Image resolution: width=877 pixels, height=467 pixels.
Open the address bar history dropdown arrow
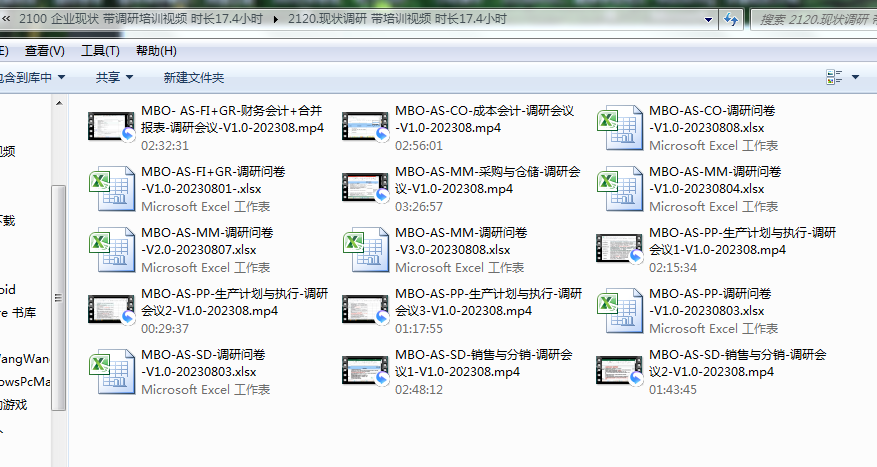pyautogui.click(x=703, y=19)
